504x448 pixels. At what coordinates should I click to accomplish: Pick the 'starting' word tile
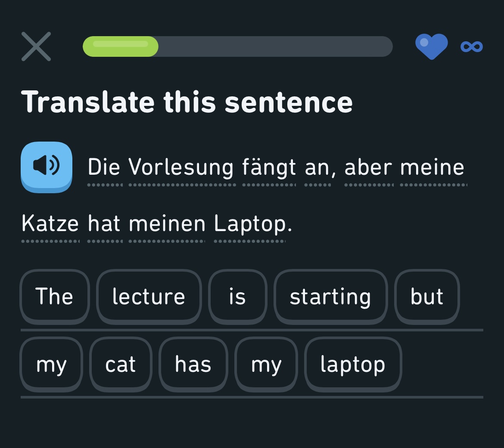click(330, 297)
